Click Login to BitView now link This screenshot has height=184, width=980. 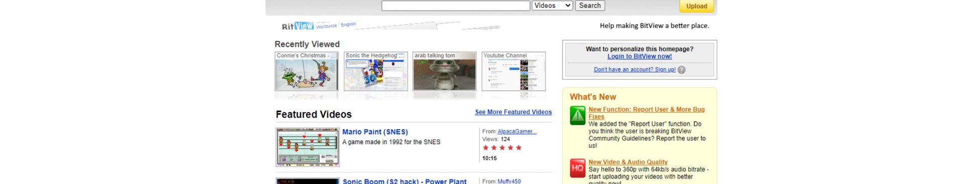639,56
